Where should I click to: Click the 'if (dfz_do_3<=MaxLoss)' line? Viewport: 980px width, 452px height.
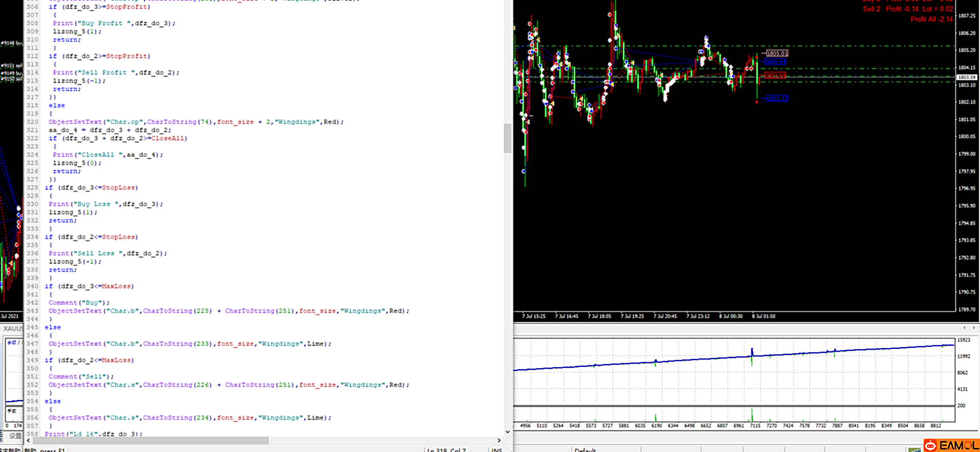click(x=89, y=286)
